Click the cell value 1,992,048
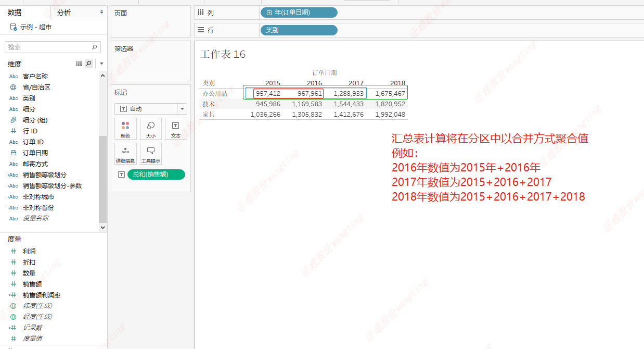Viewport: 644px width, 349px height. [390, 115]
